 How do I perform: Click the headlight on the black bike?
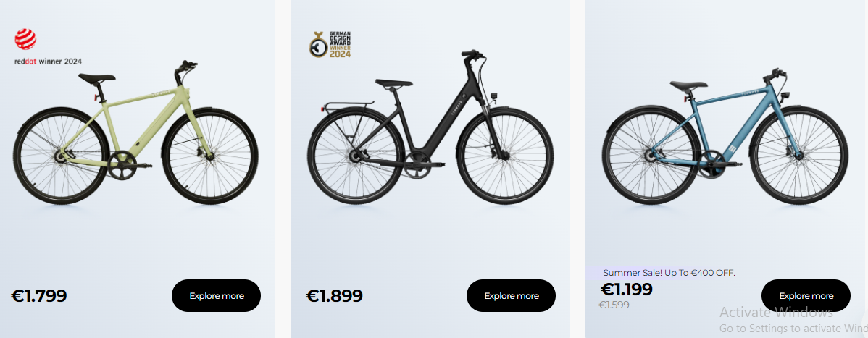pyautogui.click(x=496, y=96)
